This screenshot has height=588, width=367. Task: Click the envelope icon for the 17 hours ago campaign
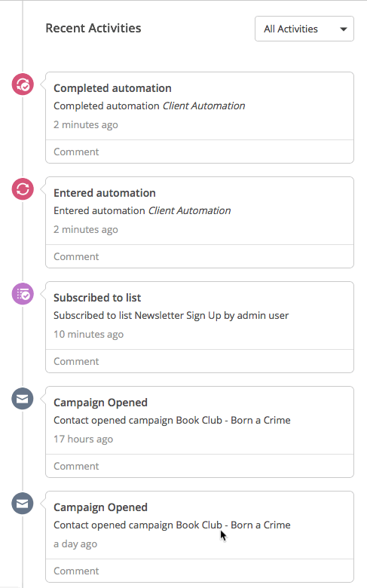[x=23, y=399]
